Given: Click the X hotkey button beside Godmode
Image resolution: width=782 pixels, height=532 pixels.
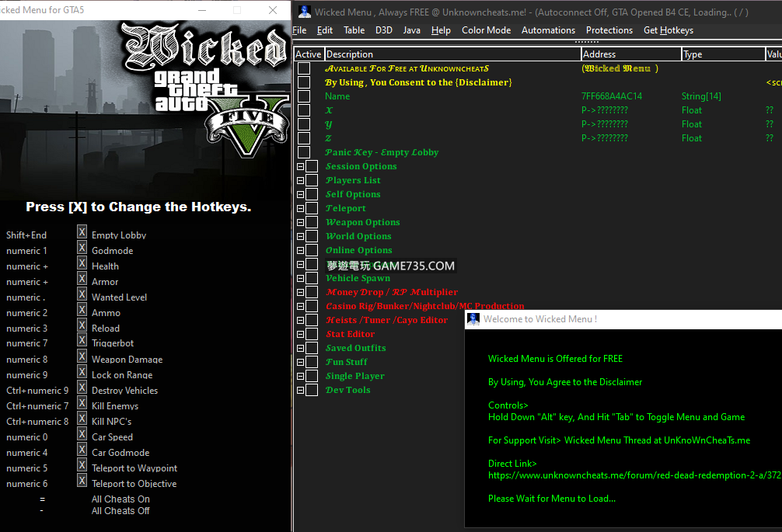Looking at the screenshot, I should tap(82, 247).
